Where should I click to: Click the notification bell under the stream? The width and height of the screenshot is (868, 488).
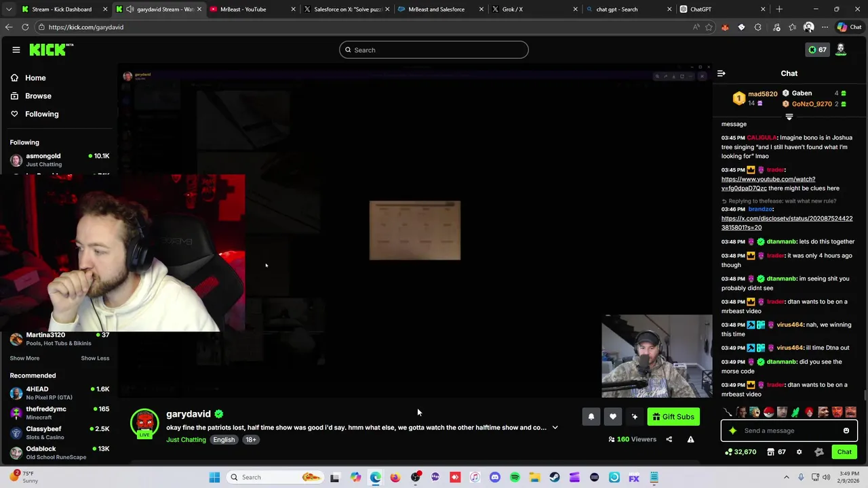coord(591,417)
